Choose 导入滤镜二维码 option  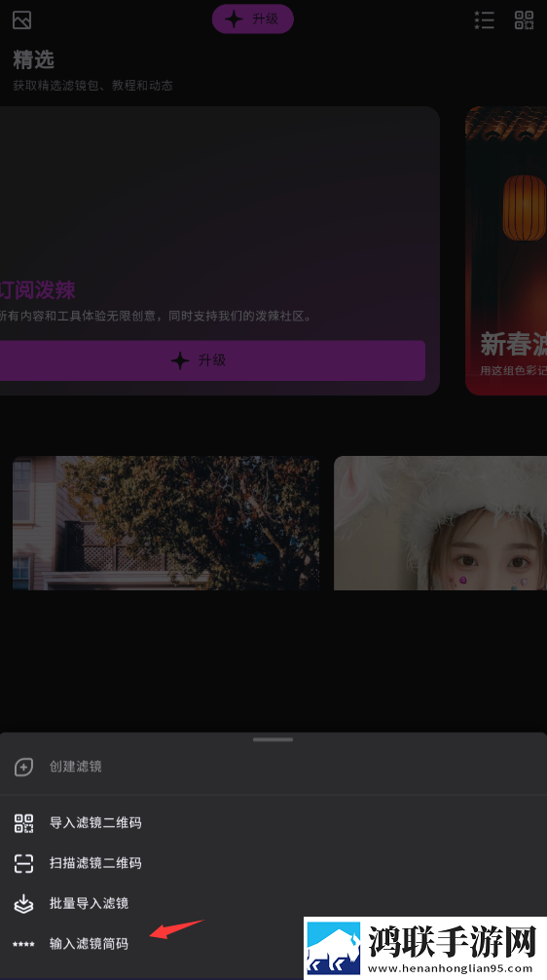pyautogui.click(x=273, y=822)
